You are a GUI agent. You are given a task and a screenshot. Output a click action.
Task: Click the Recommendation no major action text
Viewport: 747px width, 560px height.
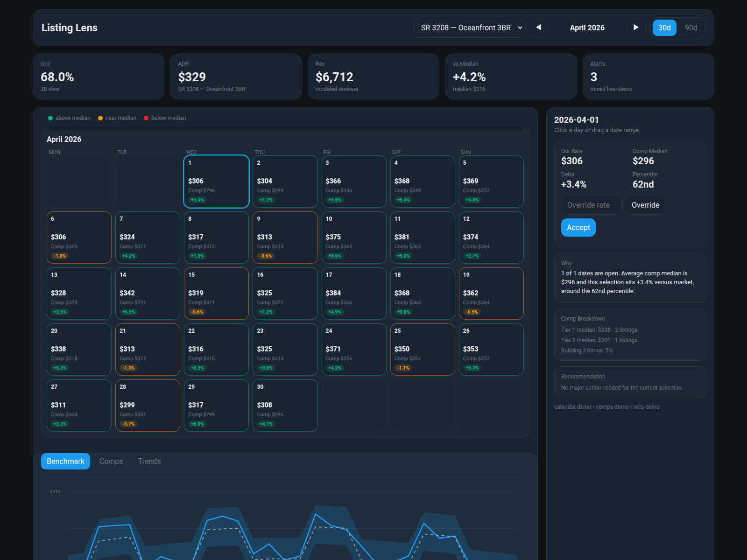[622, 388]
